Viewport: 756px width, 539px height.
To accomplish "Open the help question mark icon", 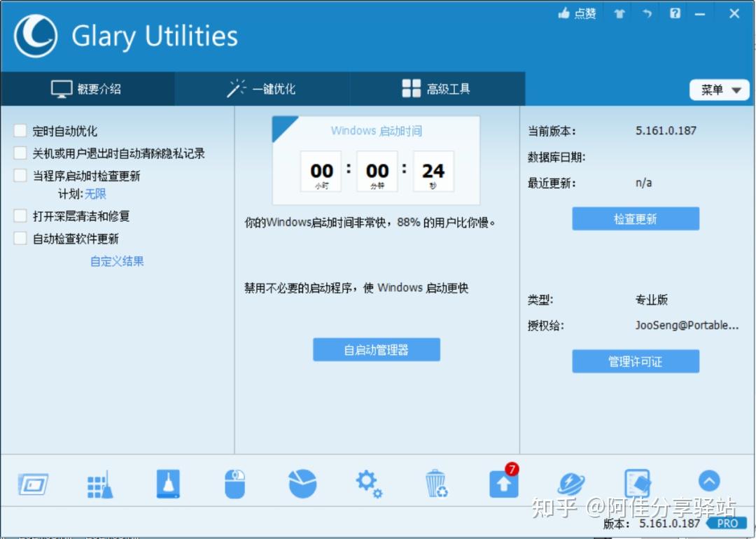I will click(x=675, y=13).
